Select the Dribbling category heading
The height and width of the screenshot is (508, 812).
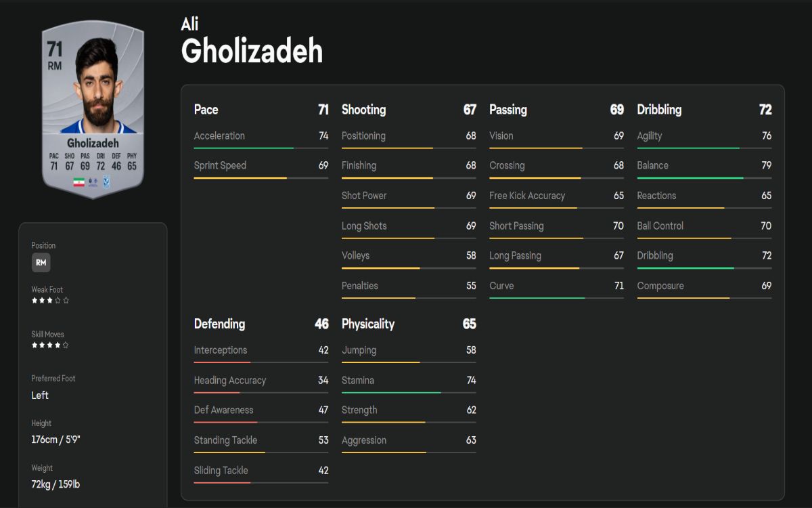(659, 110)
